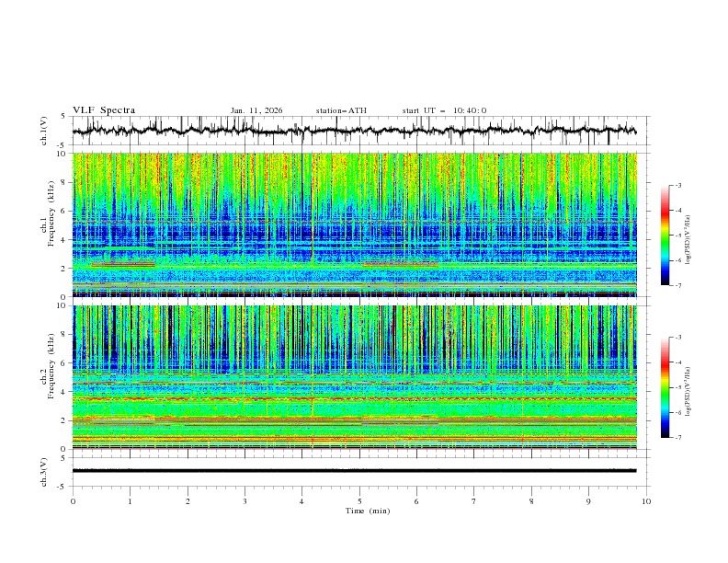Viewport: 728px width, 563px height.
Task: Click the ch.2 color bar log(PSD) label
Action: [688, 392]
